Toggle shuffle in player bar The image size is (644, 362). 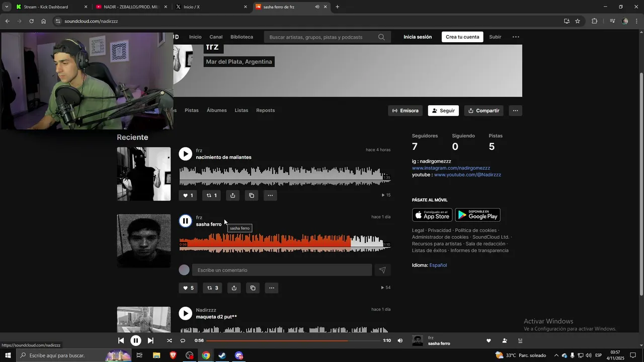coord(169,340)
